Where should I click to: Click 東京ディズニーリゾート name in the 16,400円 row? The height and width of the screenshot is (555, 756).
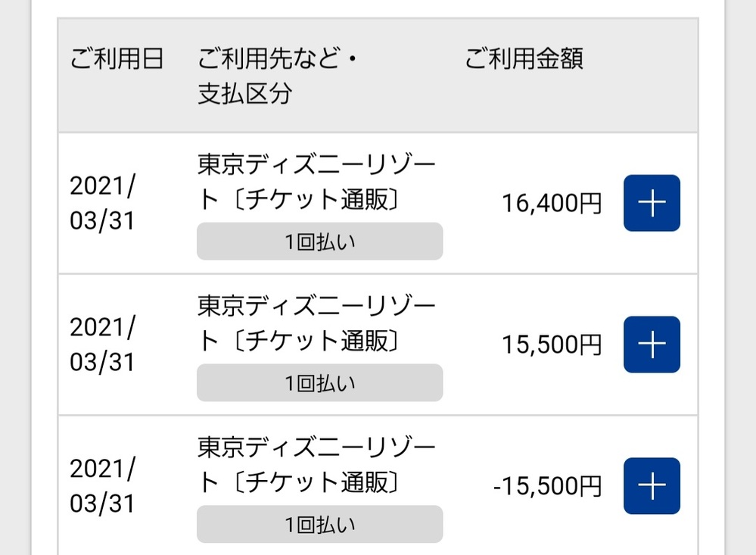316,166
